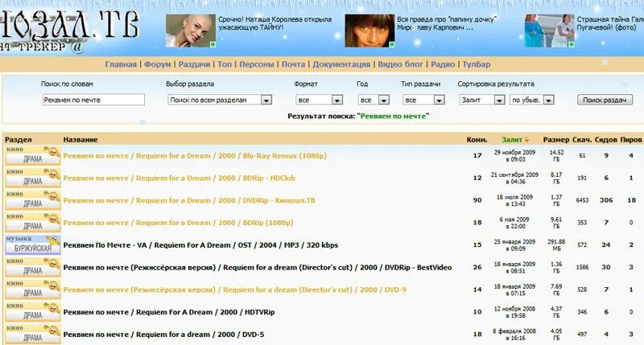Click seed count 306
Image resolution: width=644 pixels, height=345 pixels.
[x=606, y=200]
